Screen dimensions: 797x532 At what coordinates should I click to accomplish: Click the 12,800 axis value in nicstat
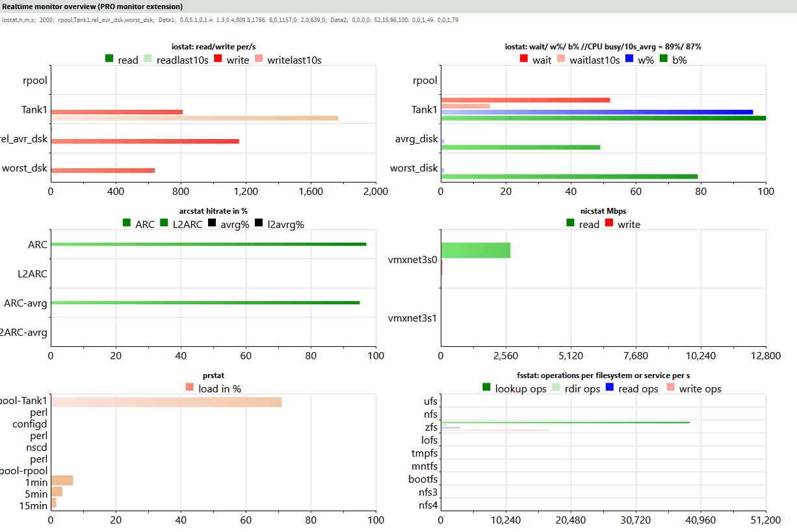[x=766, y=355]
